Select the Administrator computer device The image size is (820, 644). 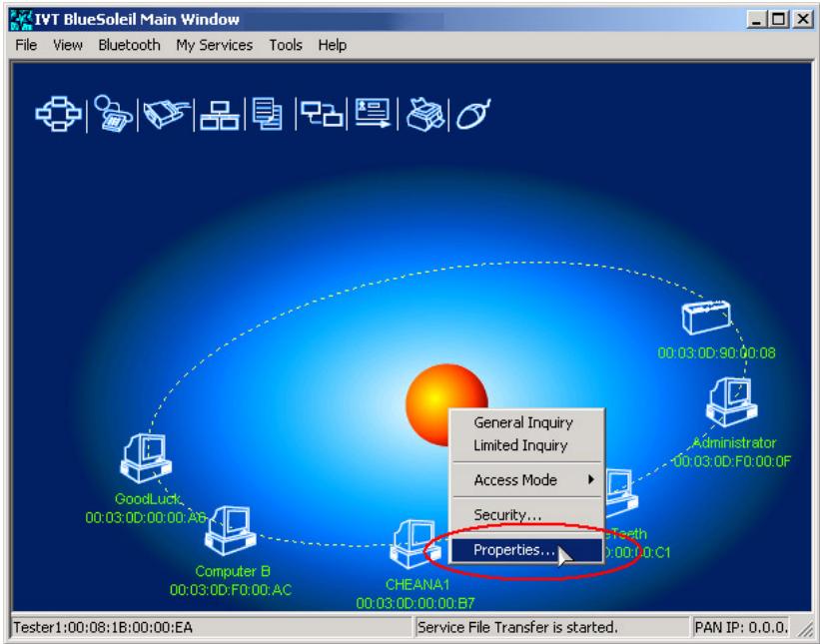[732, 401]
